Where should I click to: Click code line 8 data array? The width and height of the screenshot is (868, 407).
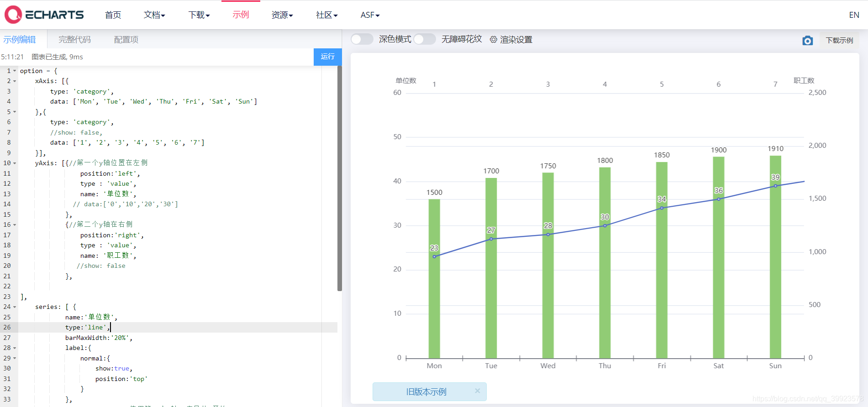click(x=127, y=143)
